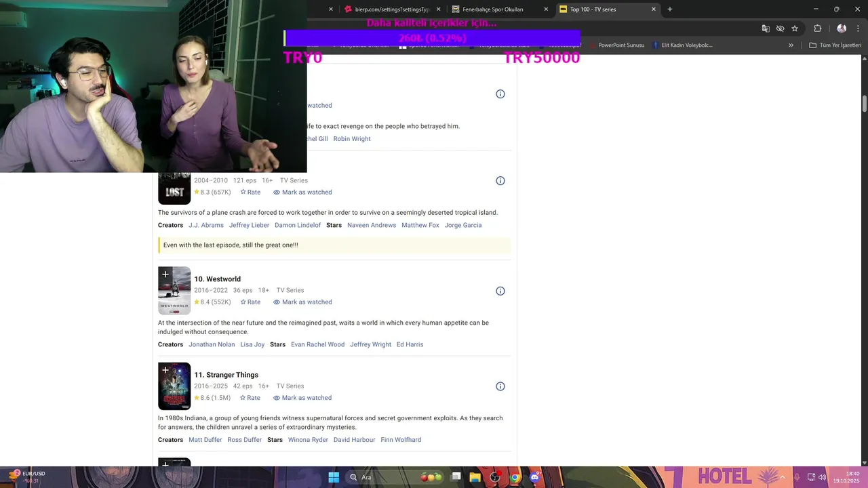
Task: Open David Harbour's page
Action: tap(354, 440)
